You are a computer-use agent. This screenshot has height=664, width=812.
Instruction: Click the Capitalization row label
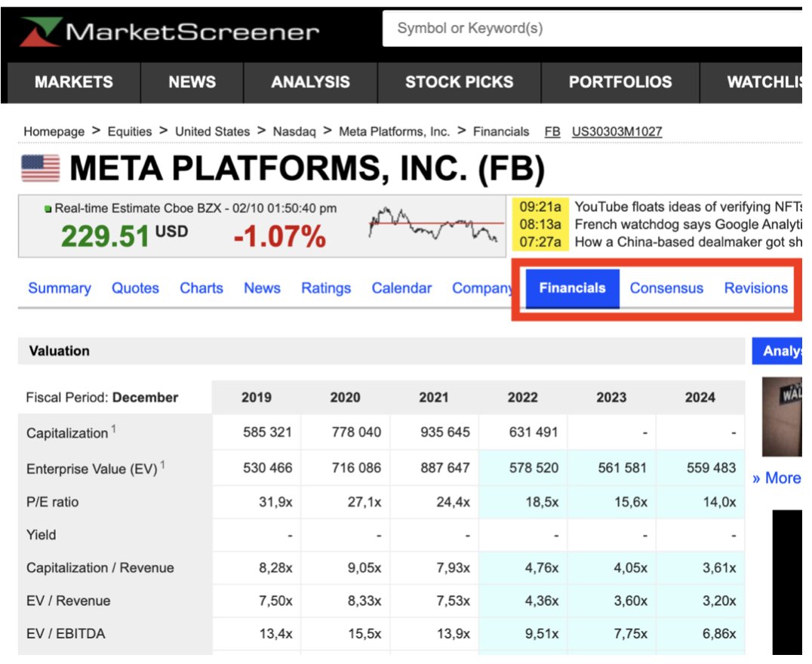click(x=67, y=433)
